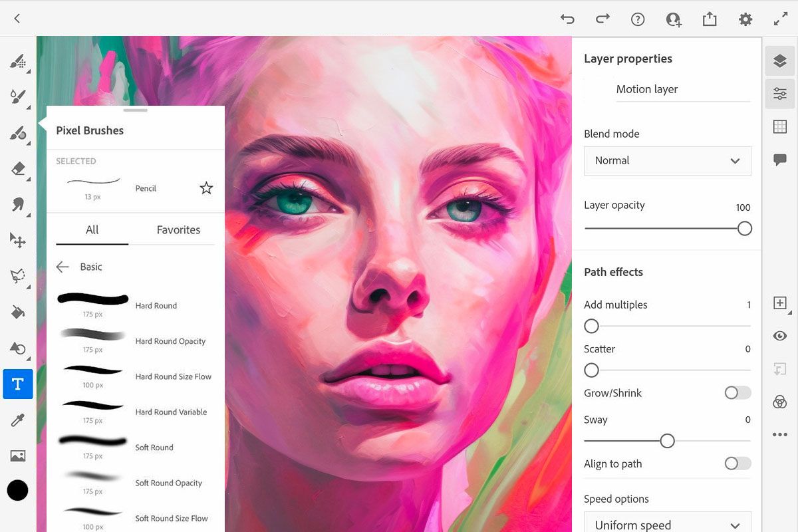
Task: Switch to the All brushes tab
Action: pos(91,229)
